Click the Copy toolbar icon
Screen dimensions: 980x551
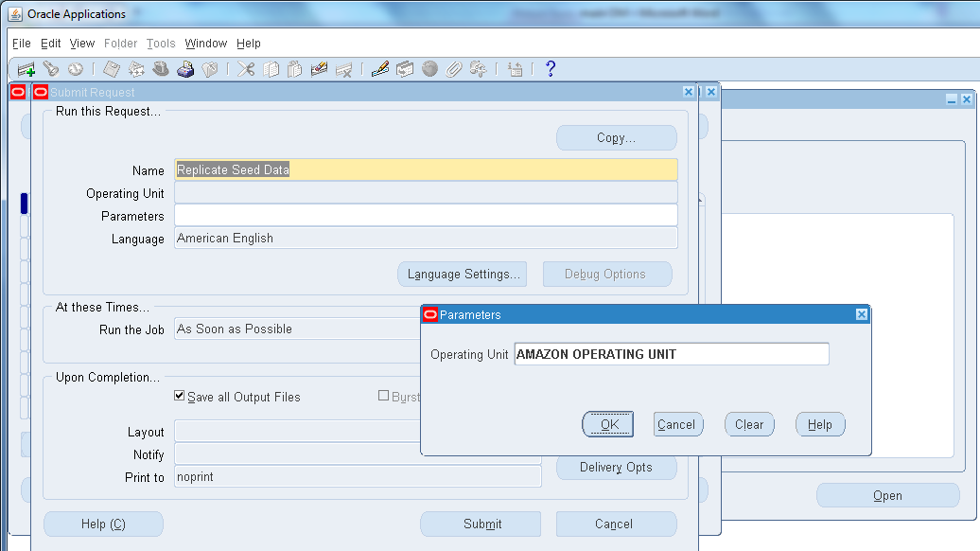point(271,69)
